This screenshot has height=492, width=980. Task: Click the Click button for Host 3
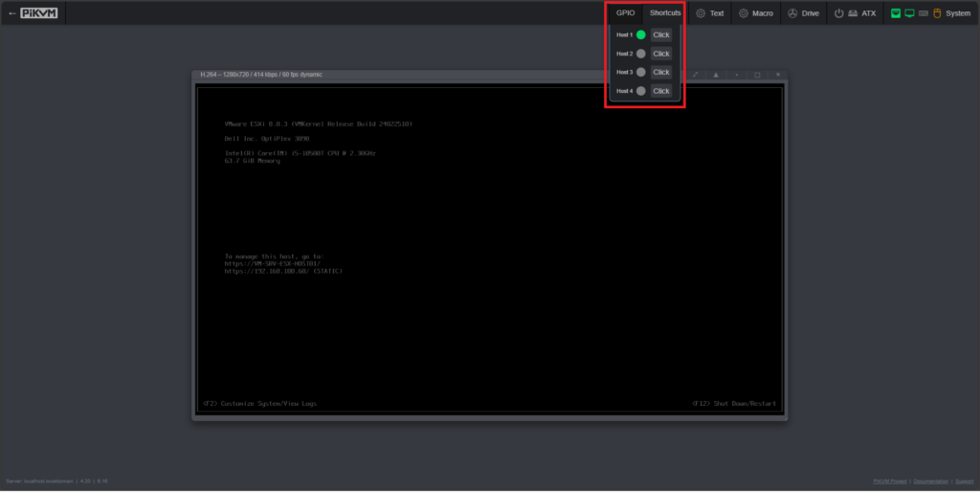tap(661, 72)
